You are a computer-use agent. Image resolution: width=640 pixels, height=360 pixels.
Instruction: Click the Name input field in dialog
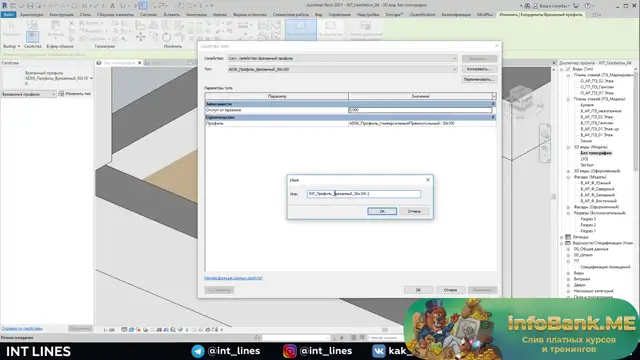(364, 194)
